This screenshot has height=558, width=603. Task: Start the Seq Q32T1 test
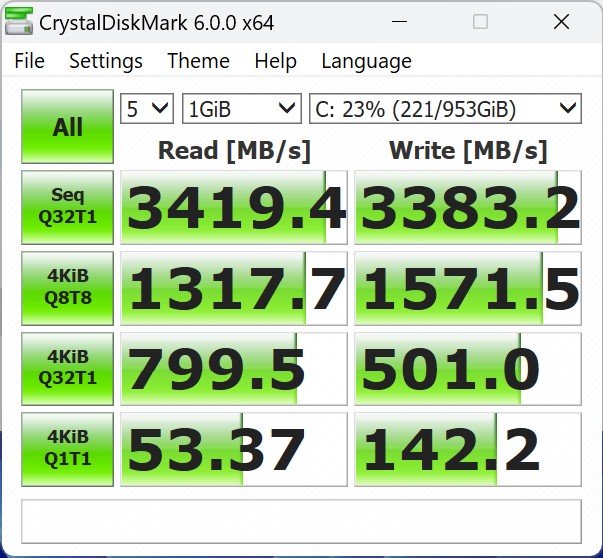[x=67, y=207]
